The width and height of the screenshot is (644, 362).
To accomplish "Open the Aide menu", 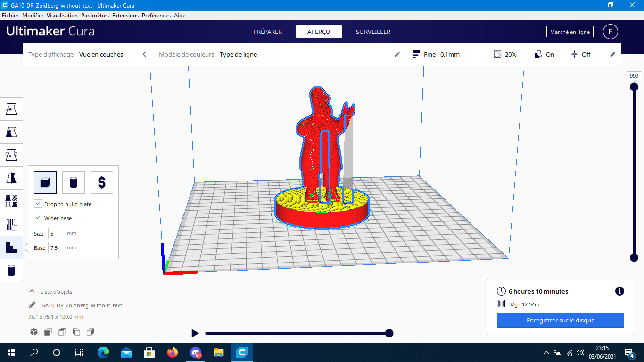I will [x=180, y=16].
